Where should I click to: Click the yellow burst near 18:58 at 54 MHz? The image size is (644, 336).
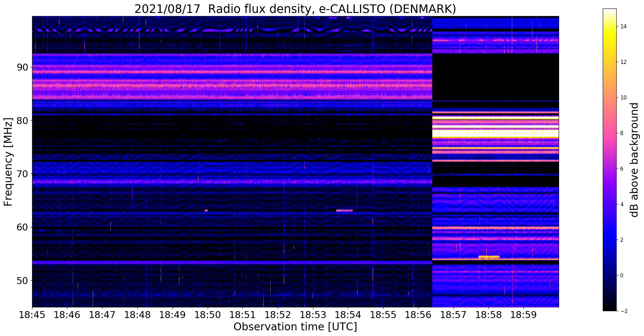(x=489, y=257)
